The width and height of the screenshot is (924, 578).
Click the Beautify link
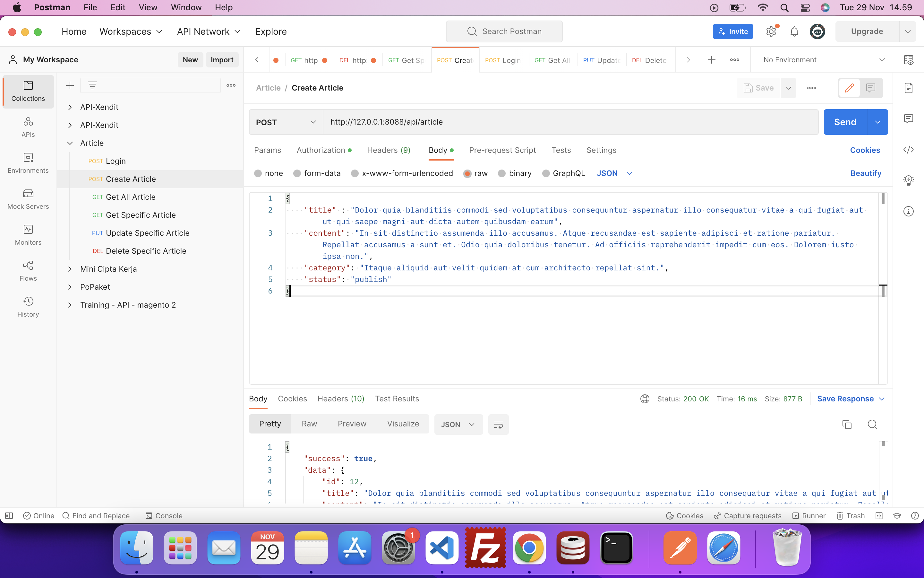pos(866,173)
